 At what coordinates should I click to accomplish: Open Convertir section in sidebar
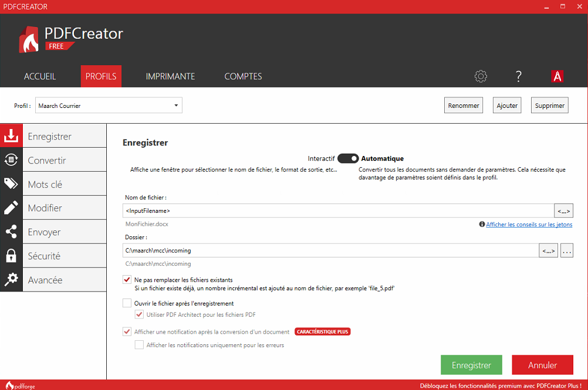pos(65,160)
